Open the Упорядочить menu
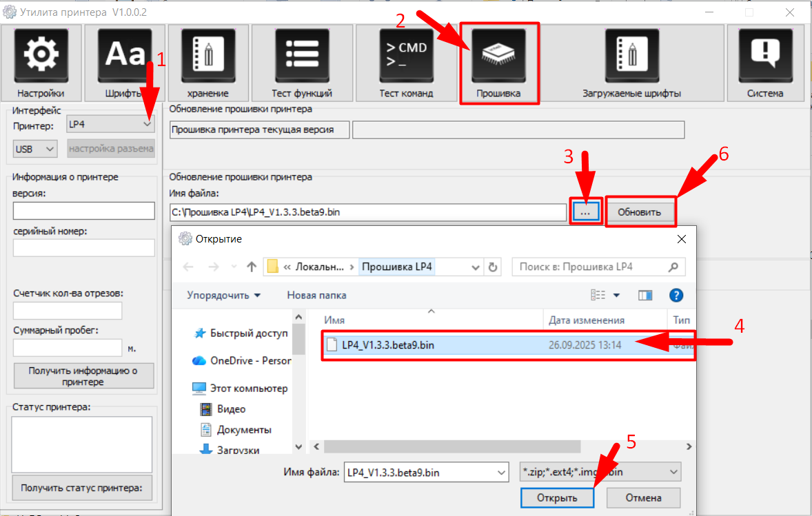 [223, 296]
